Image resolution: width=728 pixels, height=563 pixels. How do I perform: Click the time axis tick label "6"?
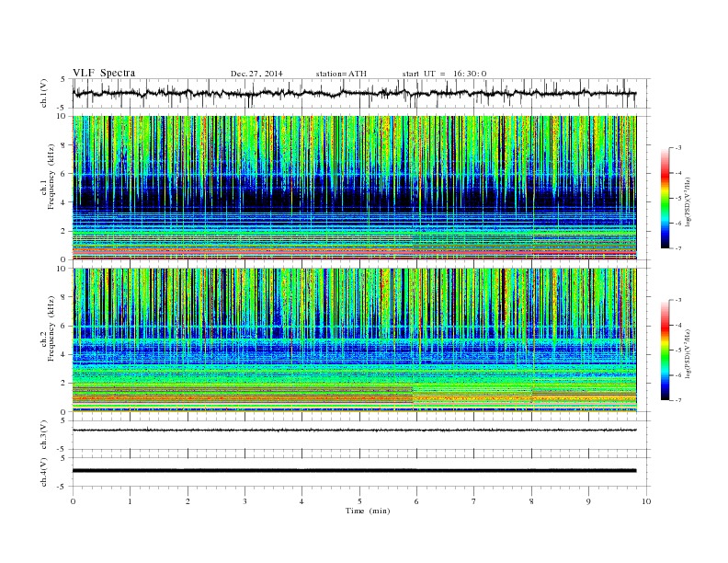(x=416, y=501)
